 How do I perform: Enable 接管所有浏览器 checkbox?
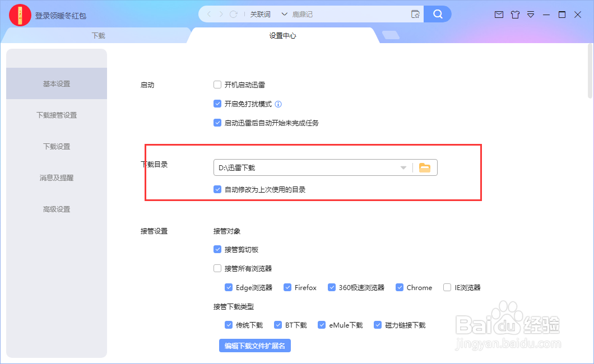coord(217,268)
